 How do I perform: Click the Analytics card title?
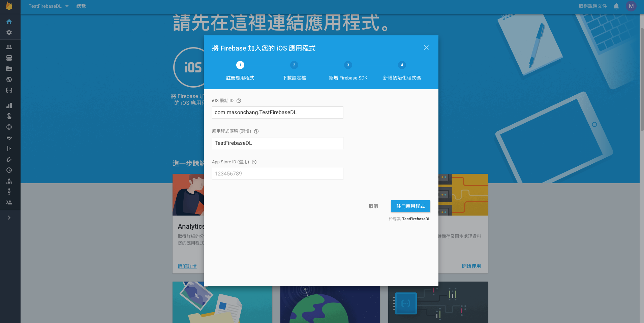click(191, 226)
